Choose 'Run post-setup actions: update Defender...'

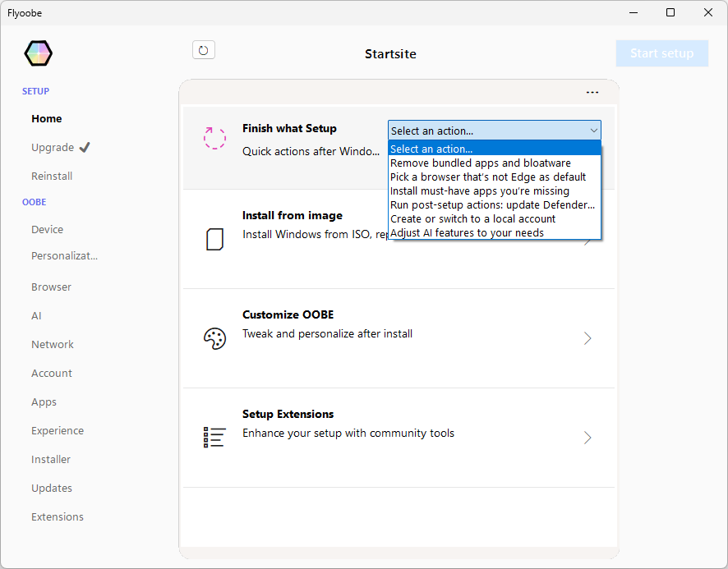pyautogui.click(x=495, y=204)
